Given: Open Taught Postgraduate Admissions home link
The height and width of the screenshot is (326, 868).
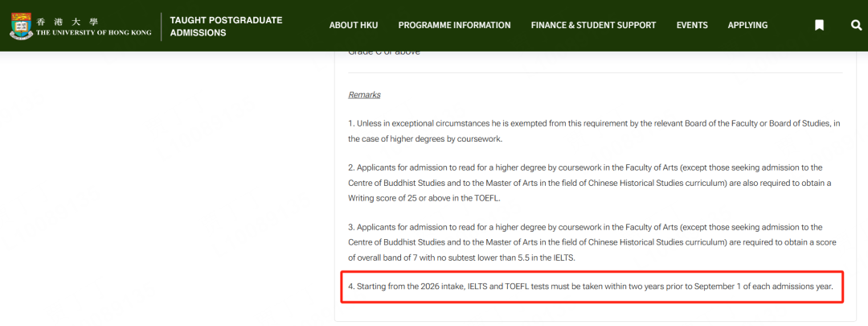Looking at the screenshot, I should 226,27.
